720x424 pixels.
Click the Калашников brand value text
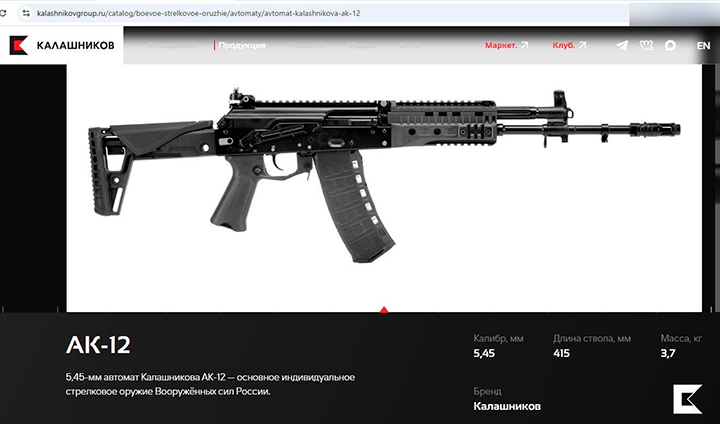point(507,406)
